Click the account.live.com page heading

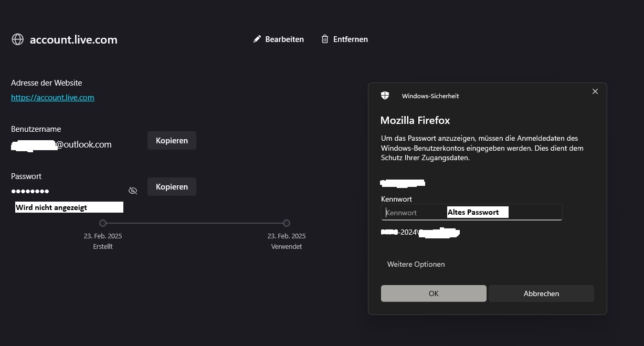pos(73,40)
